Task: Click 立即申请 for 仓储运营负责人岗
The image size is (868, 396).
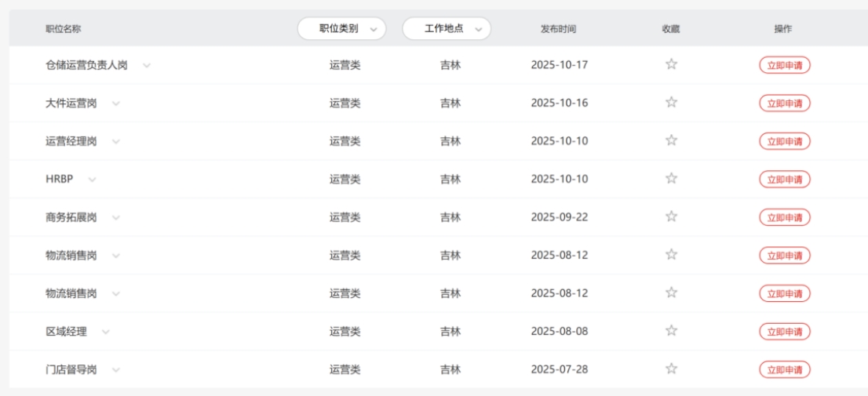Action: pyautogui.click(x=783, y=65)
